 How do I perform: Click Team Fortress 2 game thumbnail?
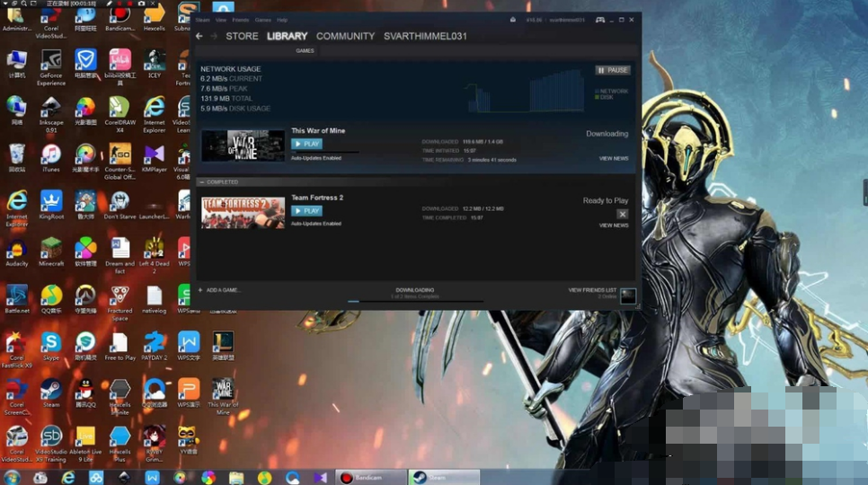pyautogui.click(x=243, y=213)
